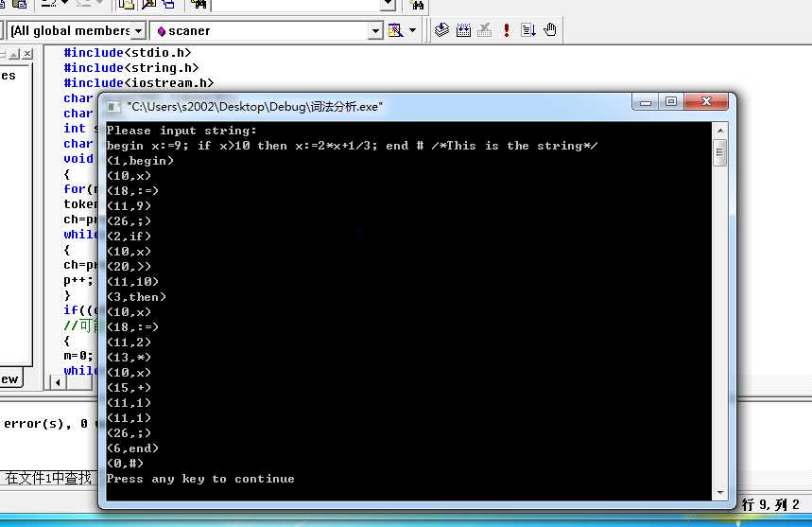
Task: Click the scaner member combo box
Action: pos(267,31)
